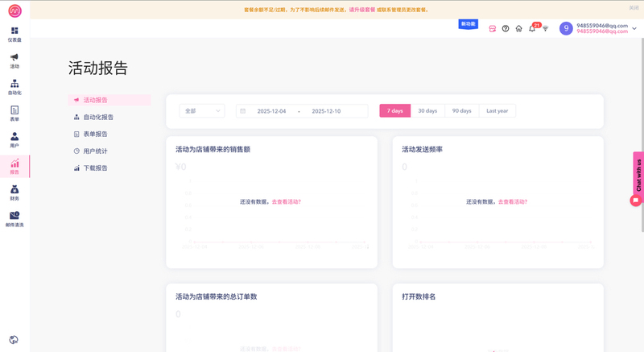644x352 pixels.
Task: Close the top warning banner via 关闭
Action: (634, 8)
